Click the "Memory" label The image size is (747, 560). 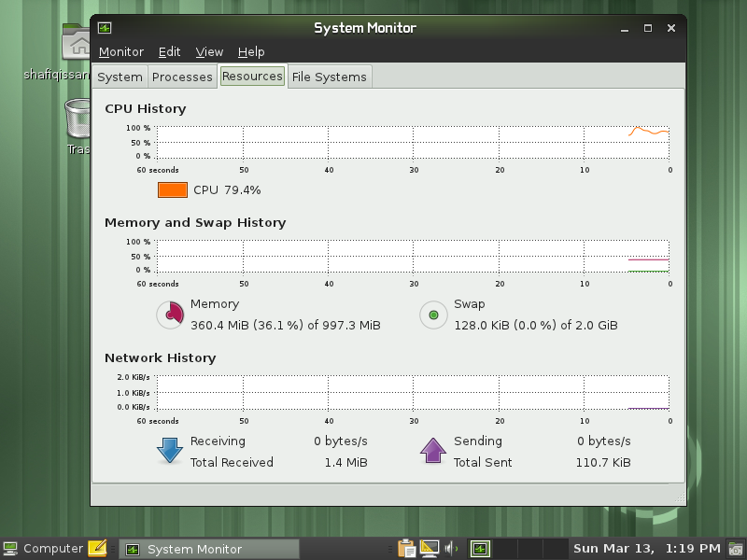pyautogui.click(x=215, y=304)
